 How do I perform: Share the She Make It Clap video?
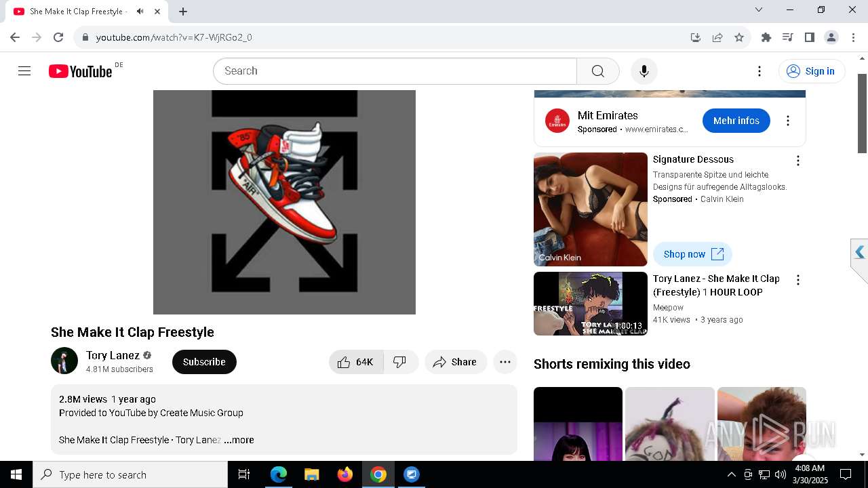(455, 362)
